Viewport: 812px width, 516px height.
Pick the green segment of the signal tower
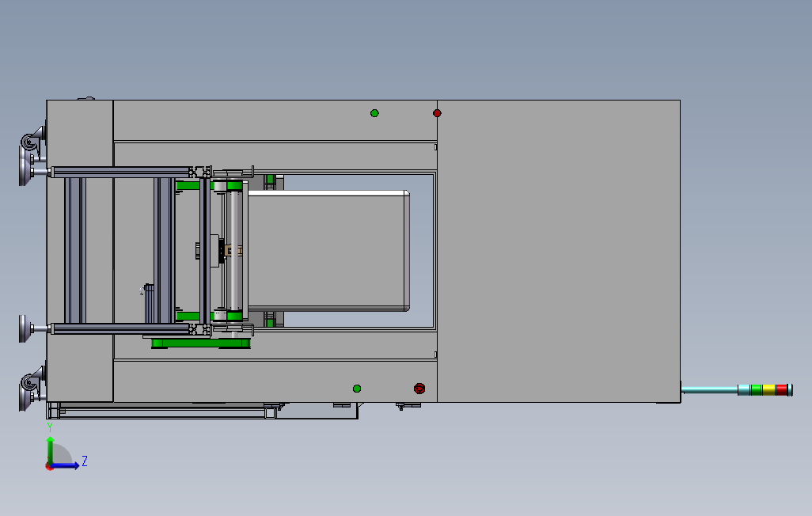pyautogui.click(x=756, y=389)
